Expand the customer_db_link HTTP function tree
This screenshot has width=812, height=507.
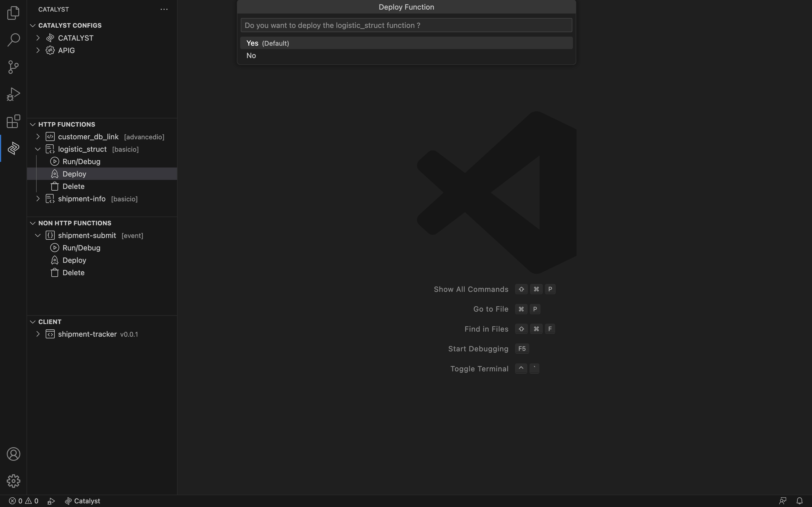[x=37, y=137]
